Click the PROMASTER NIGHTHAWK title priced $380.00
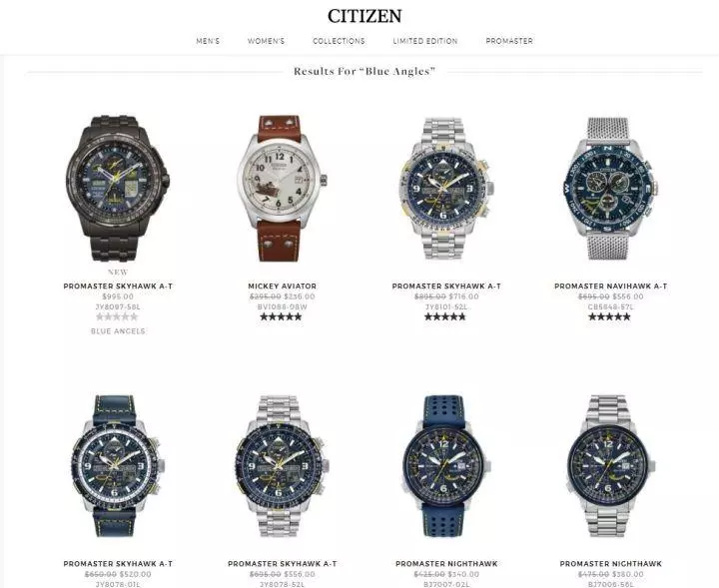 click(610, 564)
